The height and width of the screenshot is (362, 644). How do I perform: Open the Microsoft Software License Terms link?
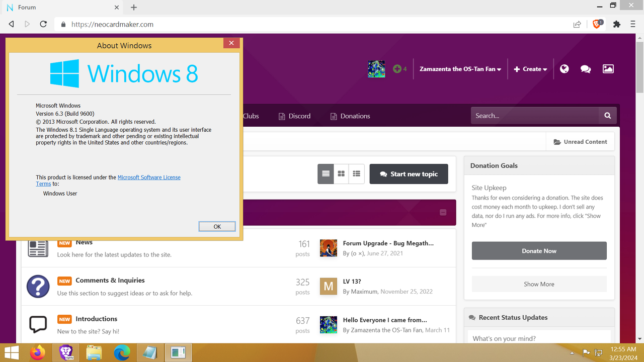tap(149, 177)
